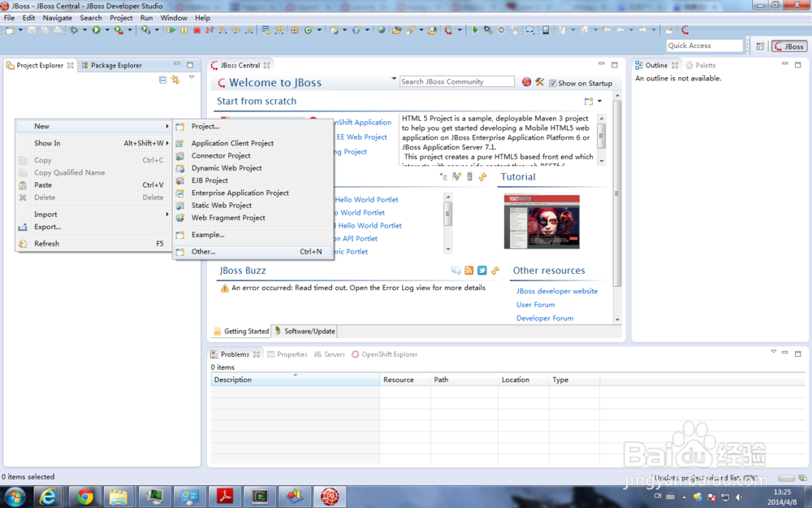812x508 pixels.
Task: Open the Window menu
Action: click(x=174, y=18)
